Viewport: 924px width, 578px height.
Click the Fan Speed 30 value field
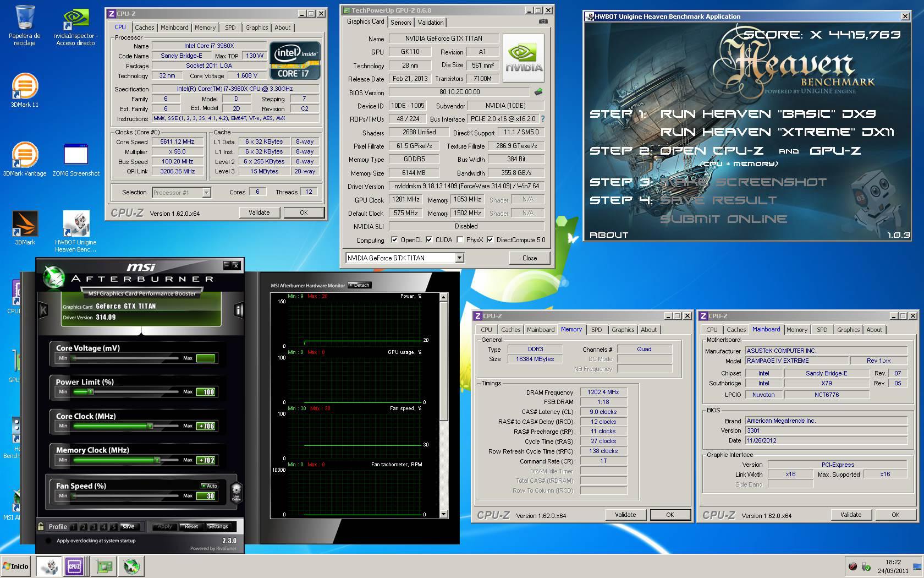click(x=206, y=496)
